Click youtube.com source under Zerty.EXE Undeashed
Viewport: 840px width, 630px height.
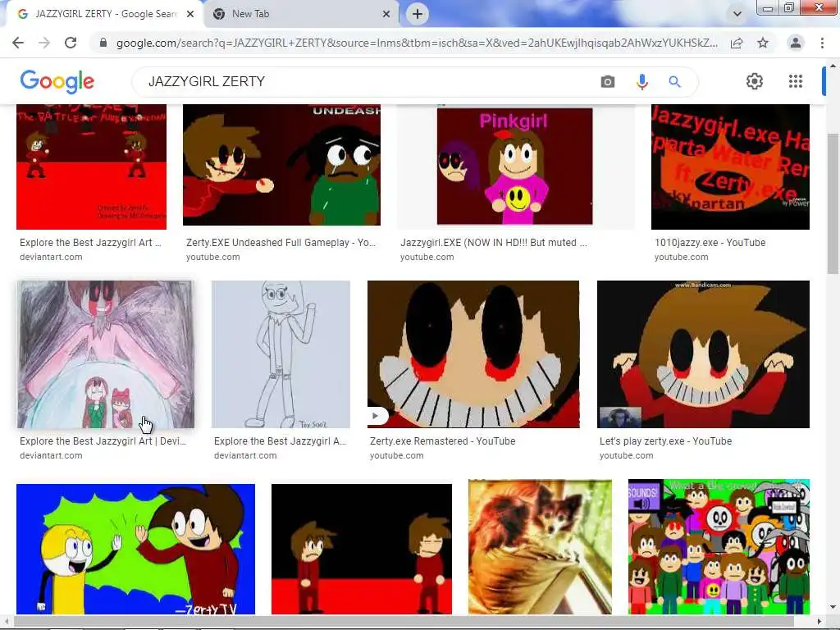[x=212, y=257]
